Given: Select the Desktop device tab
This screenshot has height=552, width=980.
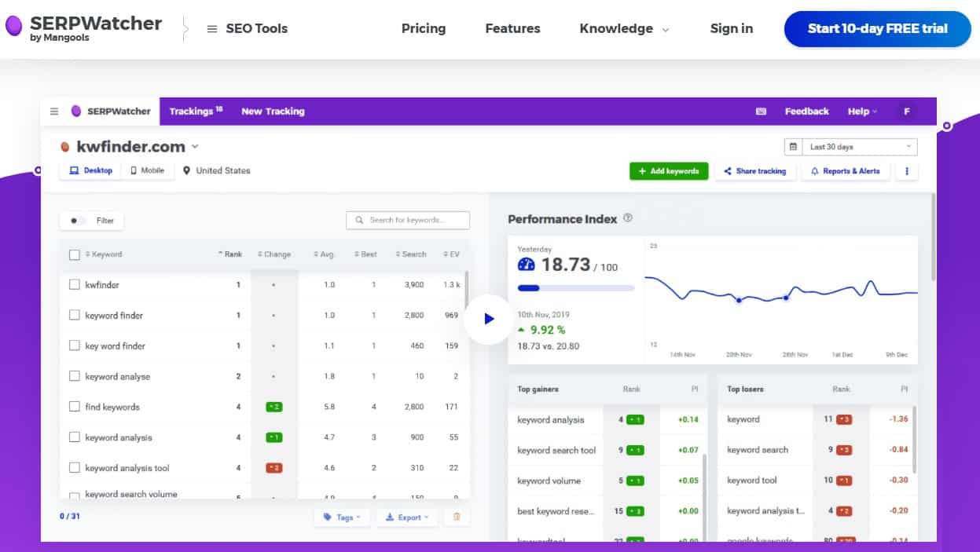Looking at the screenshot, I should [91, 170].
